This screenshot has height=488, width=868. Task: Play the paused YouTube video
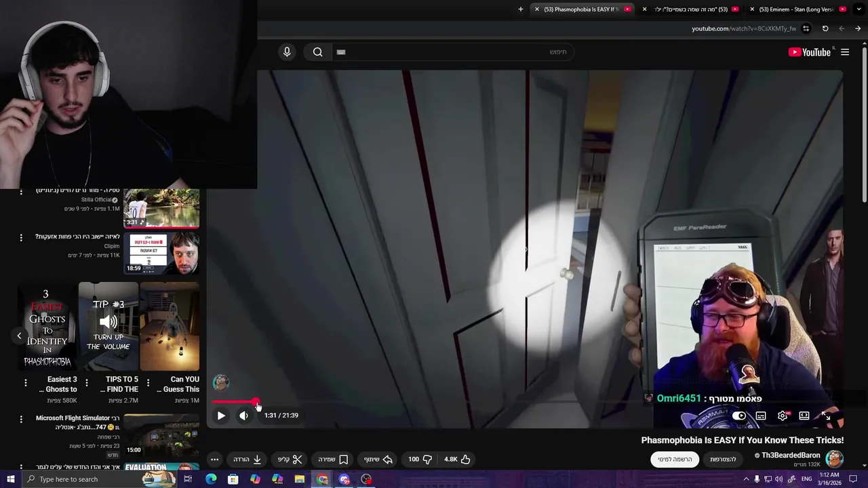click(221, 415)
